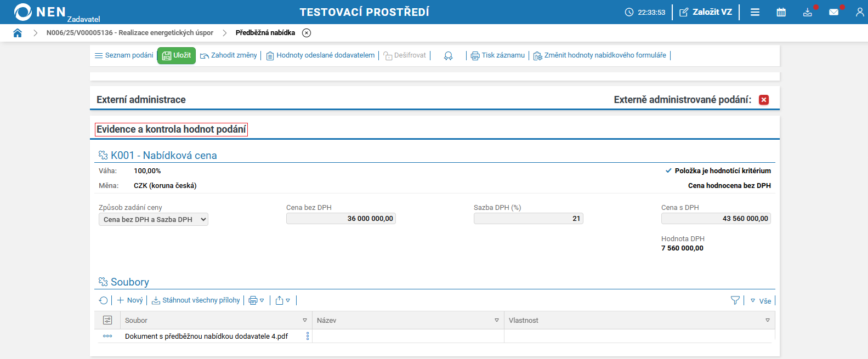This screenshot has width=868, height=359.
Task: Click the TESTOVACÍ PROSTŘEDÍ banner text
Action: [x=364, y=12]
